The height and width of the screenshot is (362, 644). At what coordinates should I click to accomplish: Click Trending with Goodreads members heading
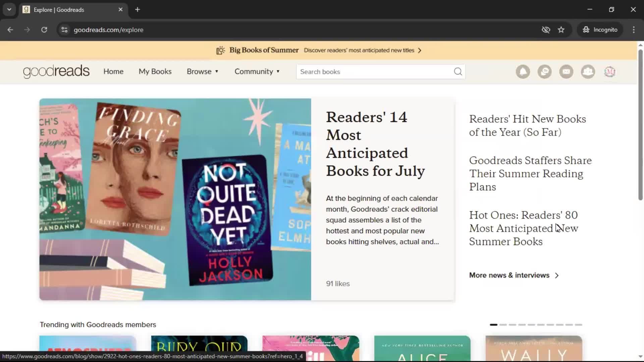point(98,325)
